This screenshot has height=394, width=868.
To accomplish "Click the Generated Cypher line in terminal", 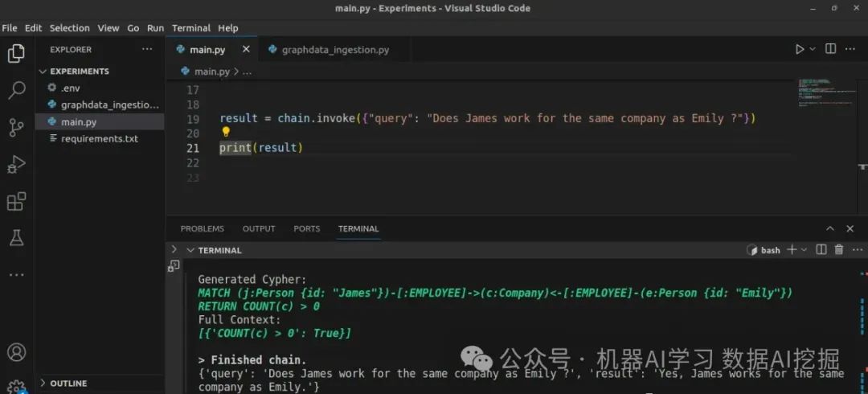I will (252, 280).
